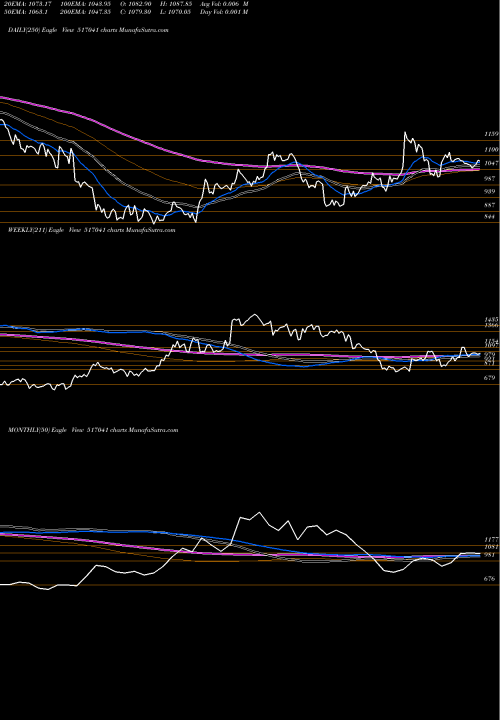Select the low price 'L:' readout
The image size is (500, 720).
(x=175, y=12)
